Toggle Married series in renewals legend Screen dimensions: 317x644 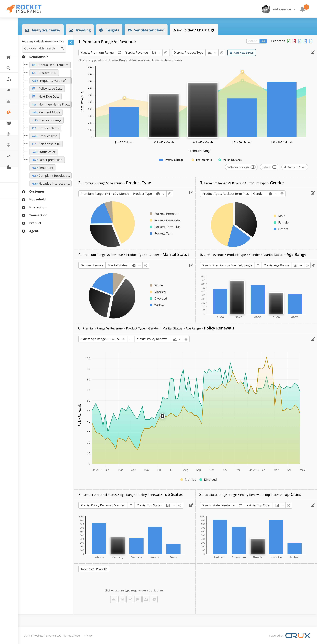[188, 479]
